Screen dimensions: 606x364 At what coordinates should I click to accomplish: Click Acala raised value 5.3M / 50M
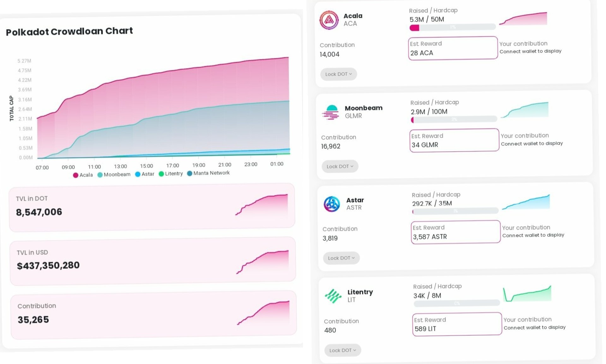coord(427,19)
